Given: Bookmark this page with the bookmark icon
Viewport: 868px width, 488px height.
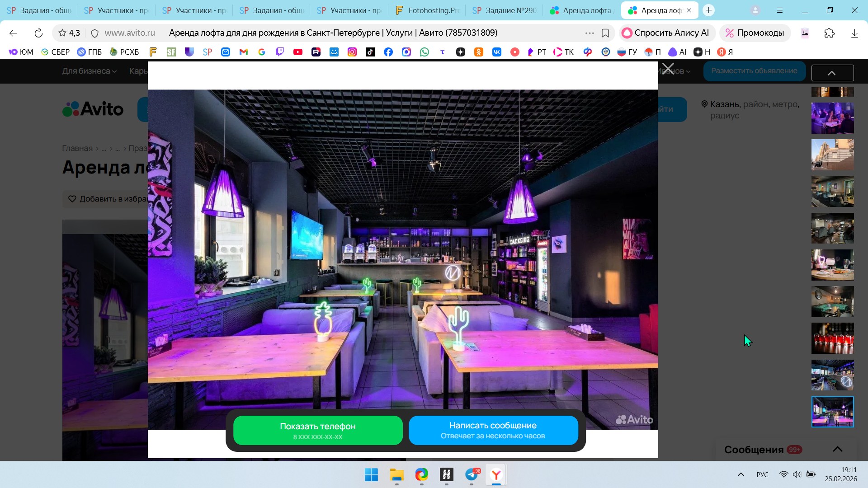Looking at the screenshot, I should pyautogui.click(x=605, y=33).
